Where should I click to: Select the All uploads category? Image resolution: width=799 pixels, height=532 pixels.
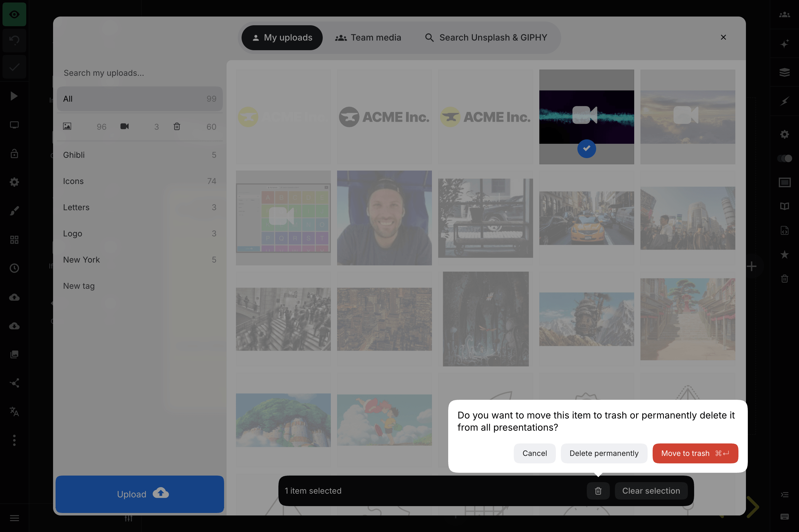139,99
